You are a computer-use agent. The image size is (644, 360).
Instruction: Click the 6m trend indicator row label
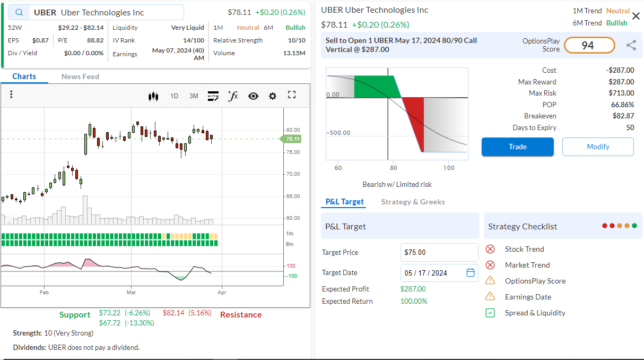point(290,244)
